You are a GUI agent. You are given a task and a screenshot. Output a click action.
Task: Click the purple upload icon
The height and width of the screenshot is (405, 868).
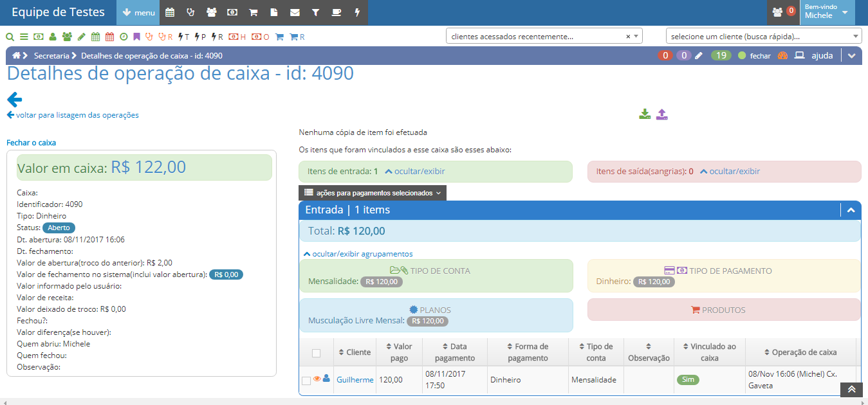tap(662, 114)
